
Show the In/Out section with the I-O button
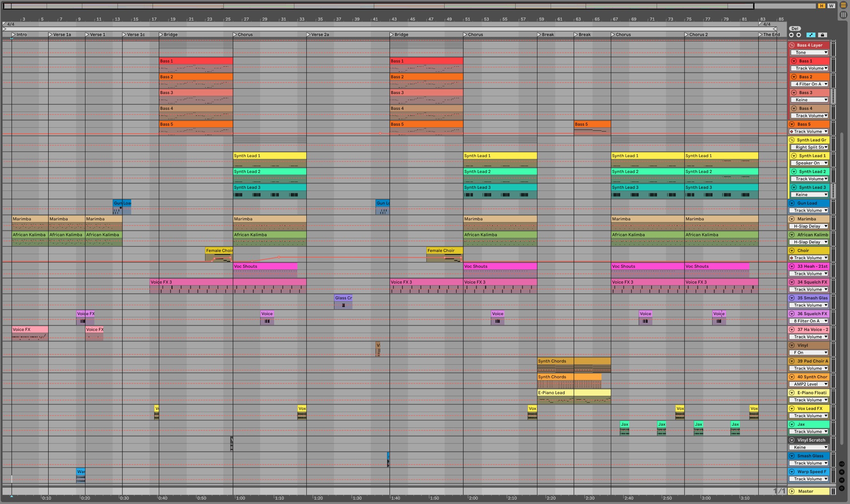tap(842, 464)
